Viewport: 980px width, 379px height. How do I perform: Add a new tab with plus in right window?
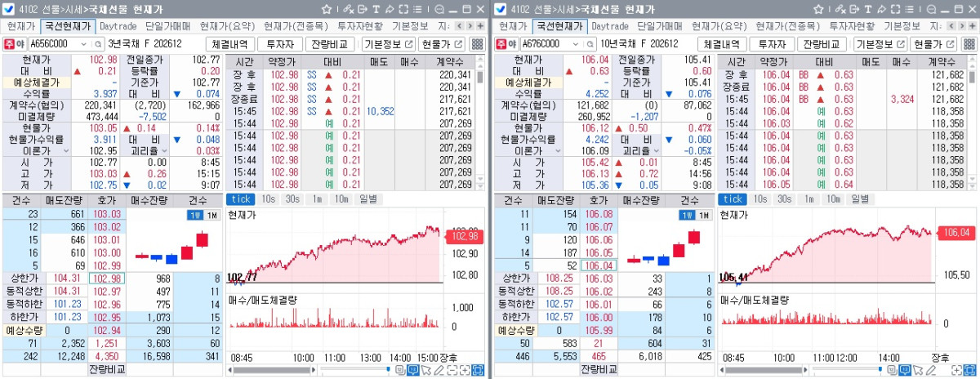coord(970,26)
